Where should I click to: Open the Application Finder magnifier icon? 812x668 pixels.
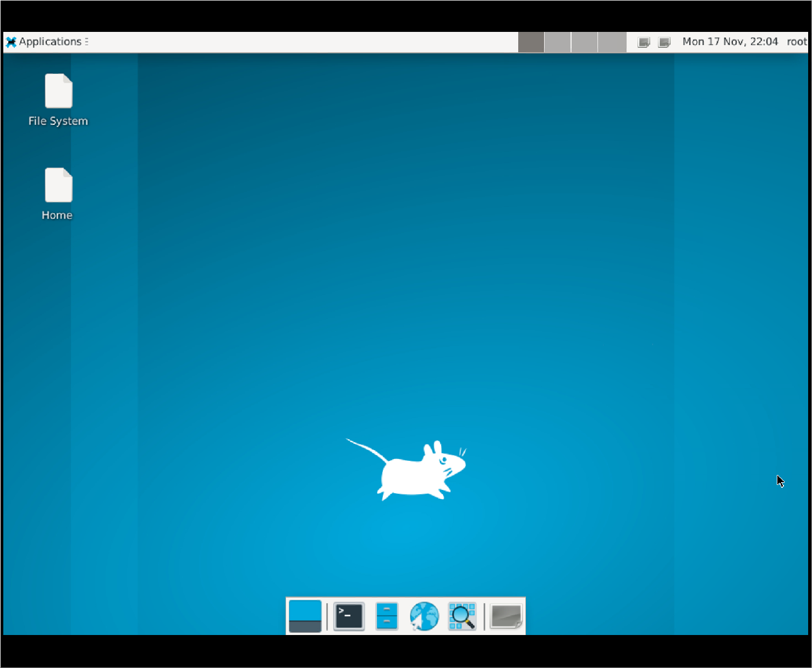pyautogui.click(x=462, y=616)
